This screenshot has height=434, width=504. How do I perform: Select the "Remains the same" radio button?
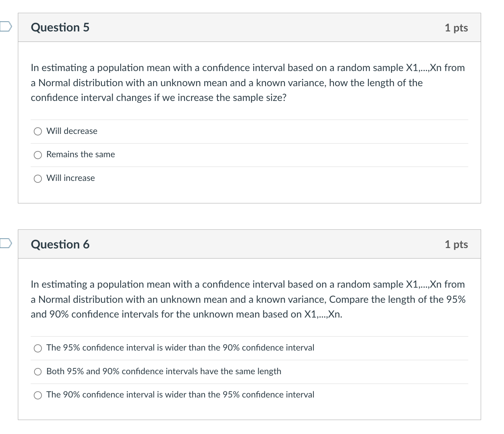[x=38, y=155]
